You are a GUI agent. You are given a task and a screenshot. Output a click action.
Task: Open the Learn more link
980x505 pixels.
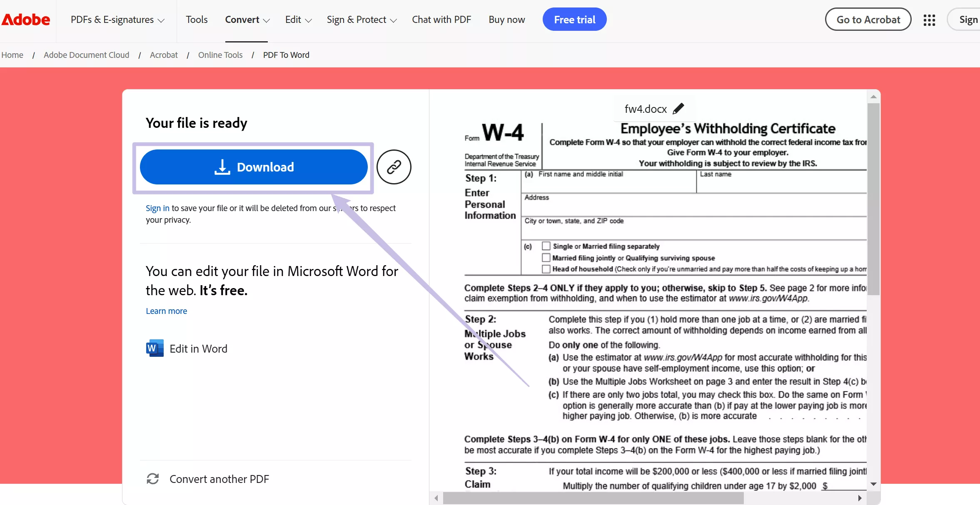coord(166,311)
